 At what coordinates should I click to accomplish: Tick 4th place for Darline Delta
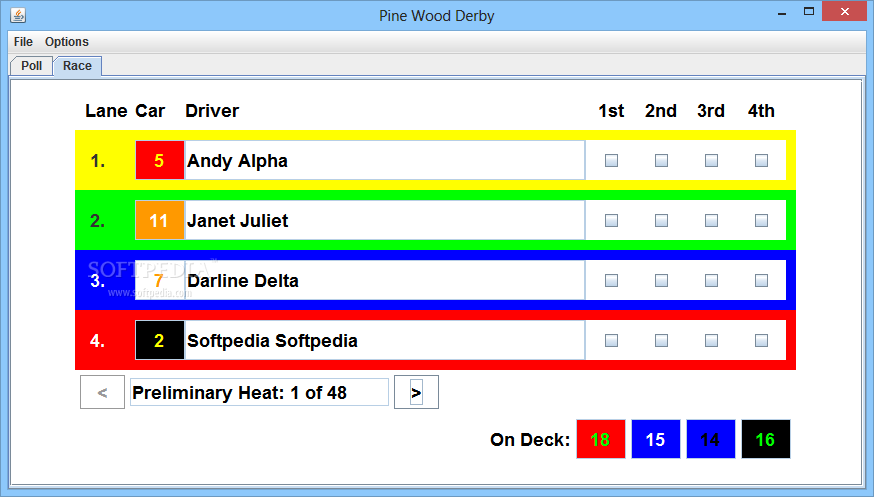coord(761,280)
